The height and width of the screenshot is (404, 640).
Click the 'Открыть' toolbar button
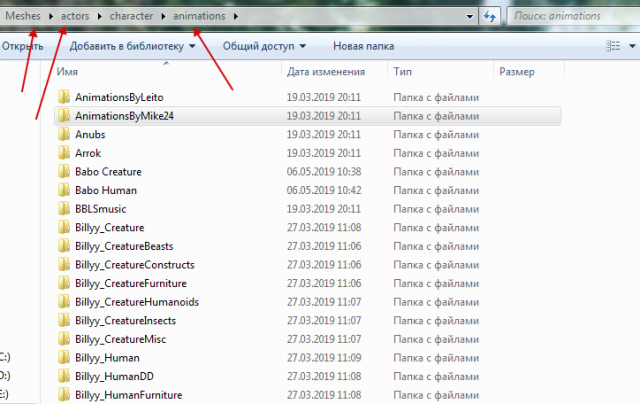[x=22, y=47]
